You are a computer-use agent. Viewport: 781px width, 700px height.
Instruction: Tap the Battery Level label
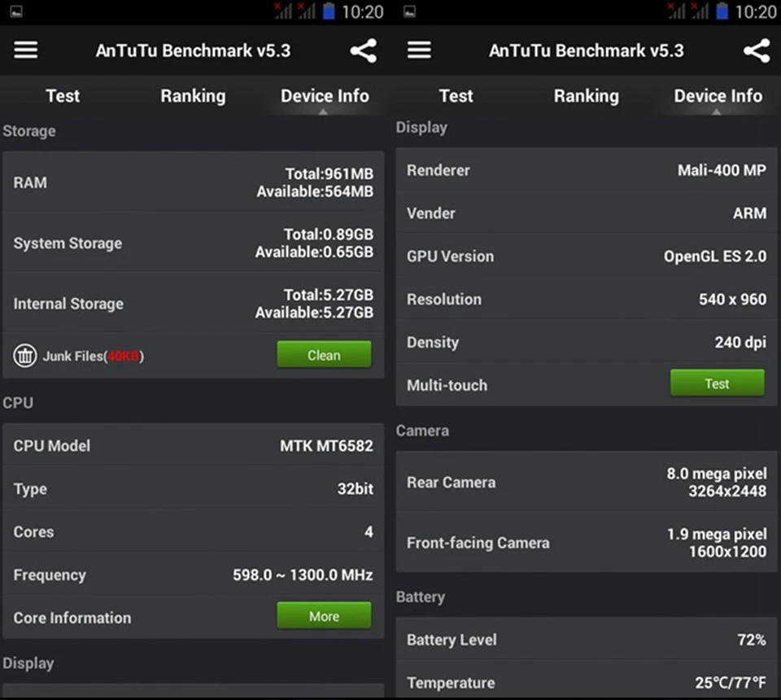tap(452, 640)
